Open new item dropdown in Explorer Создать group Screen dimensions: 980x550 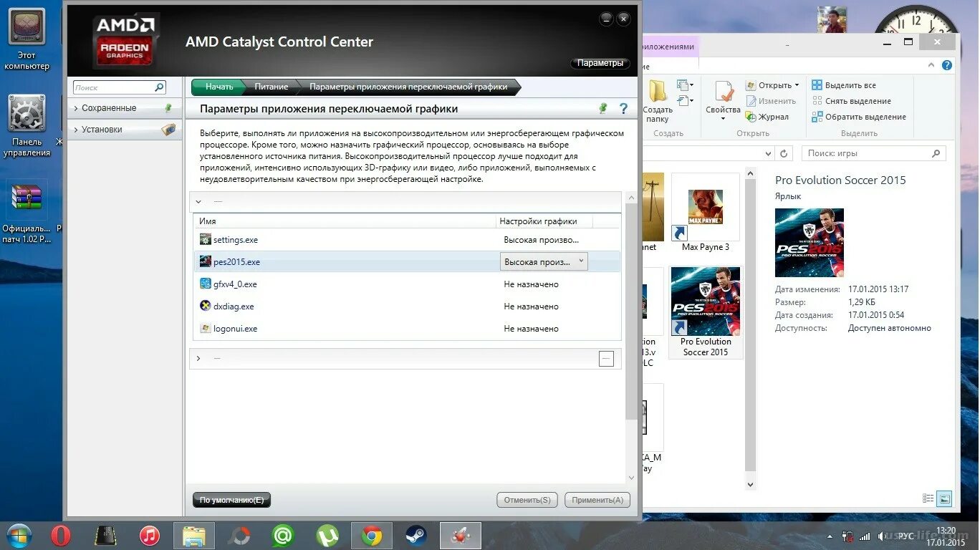pos(686,85)
